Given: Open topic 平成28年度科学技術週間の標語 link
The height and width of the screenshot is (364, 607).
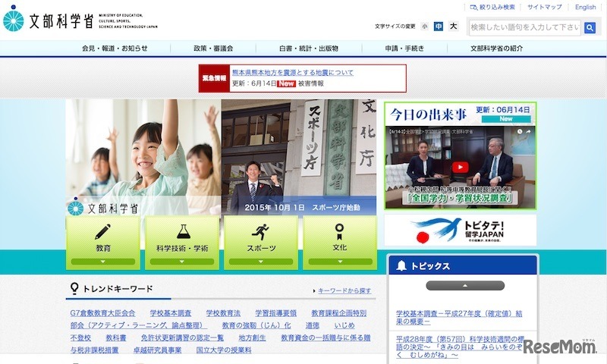Looking at the screenshot, I should (x=459, y=347).
